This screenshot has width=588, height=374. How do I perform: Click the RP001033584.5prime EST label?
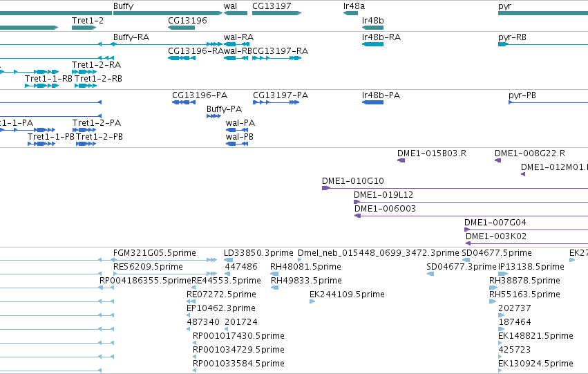point(238,364)
